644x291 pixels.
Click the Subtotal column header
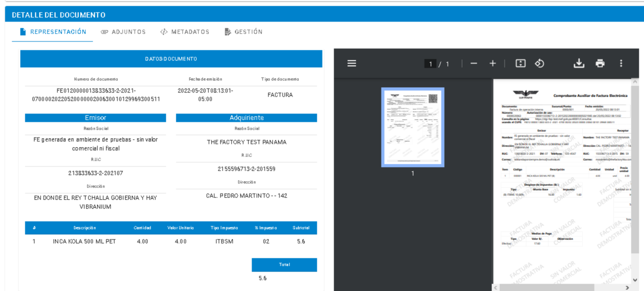(x=301, y=228)
